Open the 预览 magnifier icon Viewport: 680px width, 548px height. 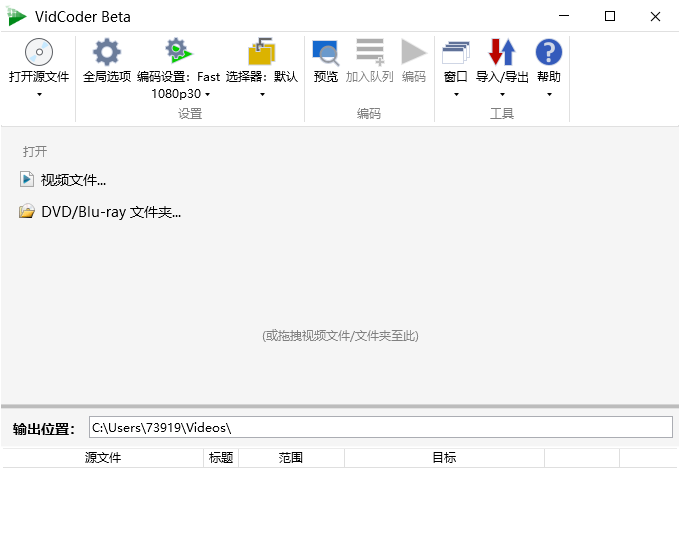[x=326, y=53]
